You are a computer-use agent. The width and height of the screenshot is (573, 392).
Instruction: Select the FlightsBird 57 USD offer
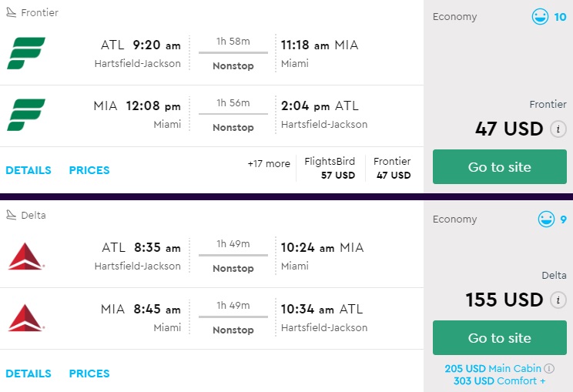click(330, 168)
